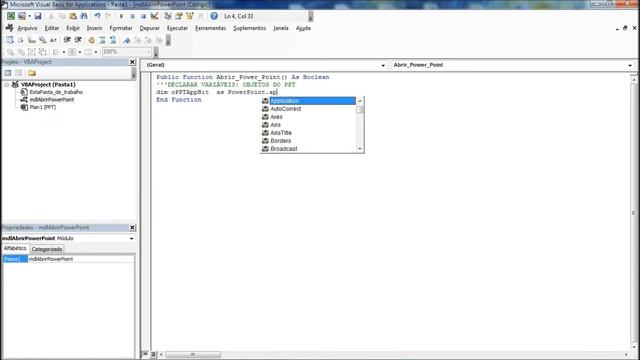The height and width of the screenshot is (360, 640).
Task: Switch to Full Module View button
Action: [153, 354]
